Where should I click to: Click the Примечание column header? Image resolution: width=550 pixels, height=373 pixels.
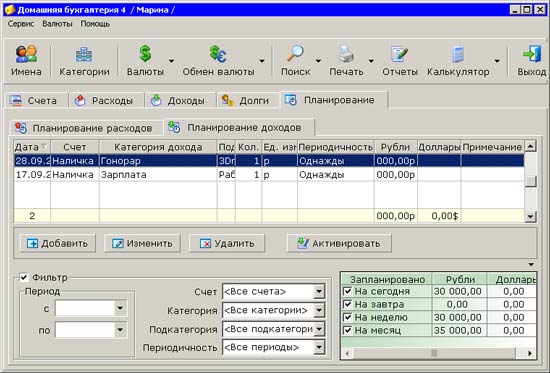tap(492, 147)
